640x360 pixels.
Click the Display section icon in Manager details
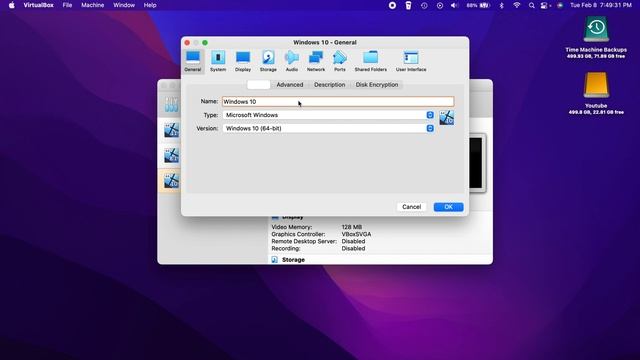click(x=275, y=217)
